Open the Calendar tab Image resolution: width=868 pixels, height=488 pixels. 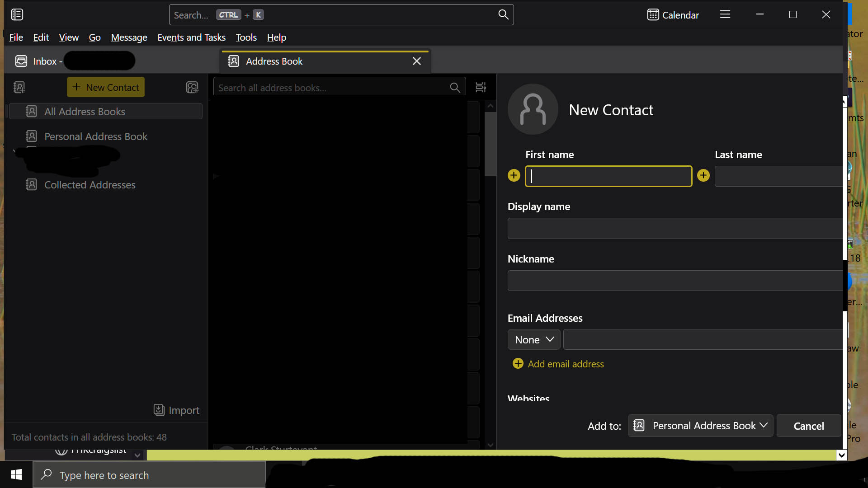coord(673,15)
